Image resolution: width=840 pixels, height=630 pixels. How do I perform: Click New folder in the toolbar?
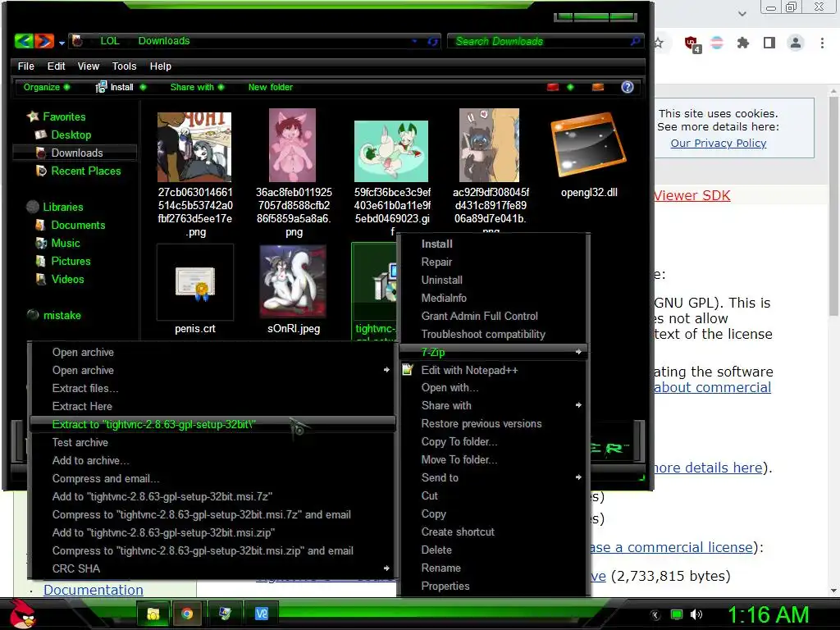coord(270,87)
